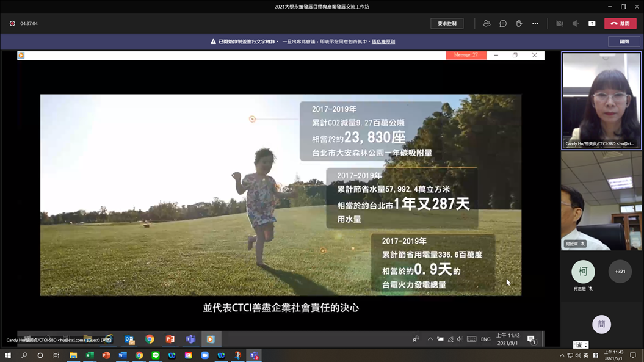Open LINE from the Windows taskbar
Viewport: 644px width, 362px height.
156,355
